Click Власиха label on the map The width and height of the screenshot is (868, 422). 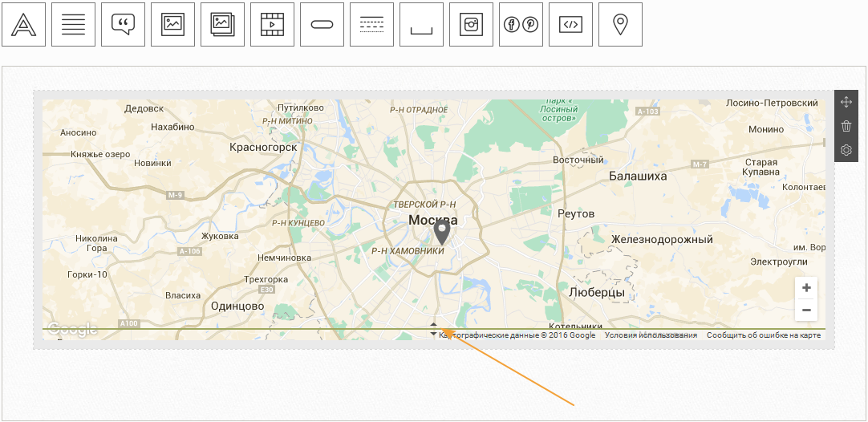point(183,295)
